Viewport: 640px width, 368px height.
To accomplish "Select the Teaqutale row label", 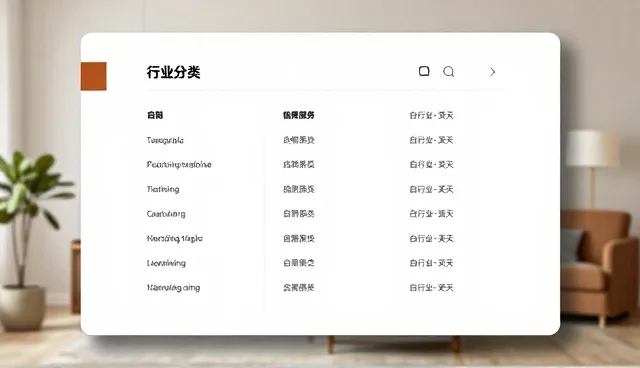I will [165, 140].
